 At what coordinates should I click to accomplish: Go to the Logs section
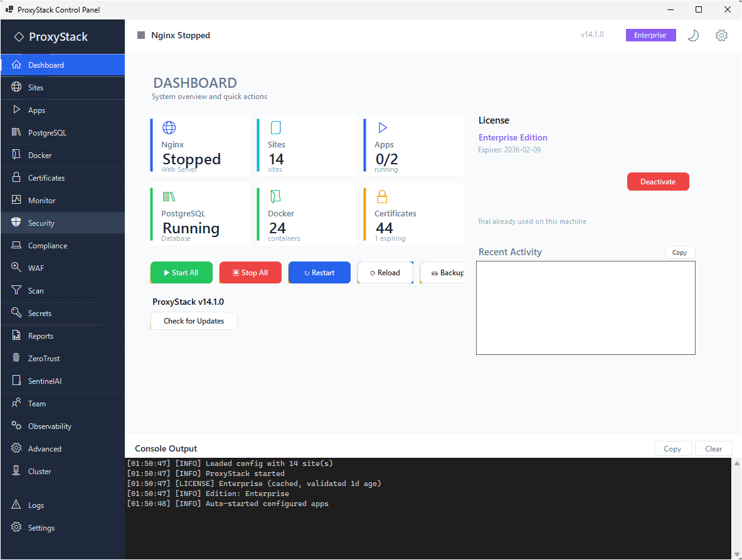point(36,505)
